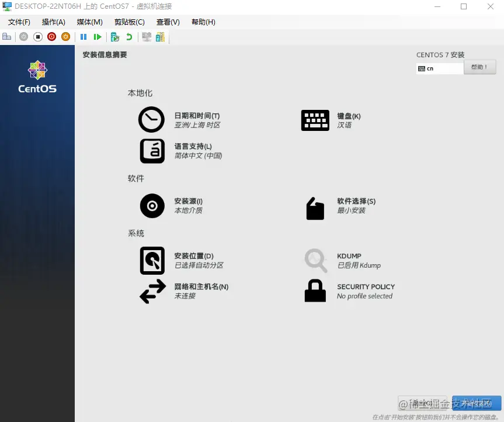Open the 媒体 menu
This screenshot has width=504, height=422.
pyautogui.click(x=89, y=22)
